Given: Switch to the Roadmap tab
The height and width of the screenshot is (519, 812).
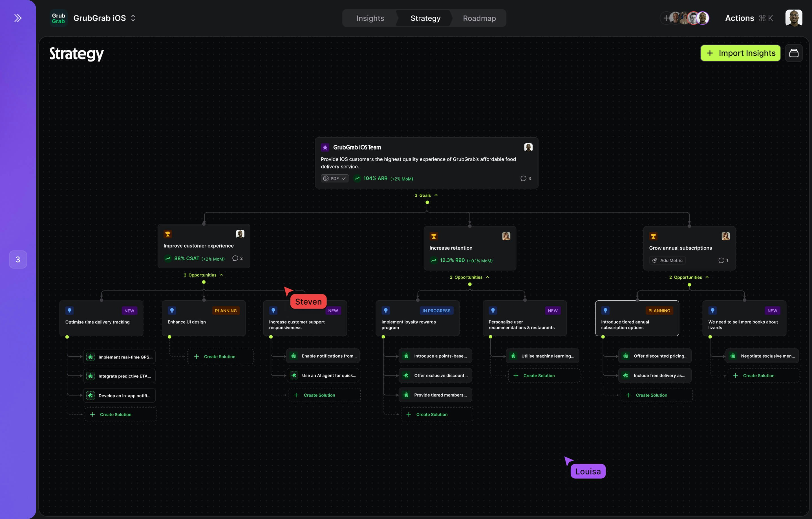Looking at the screenshot, I should point(479,18).
